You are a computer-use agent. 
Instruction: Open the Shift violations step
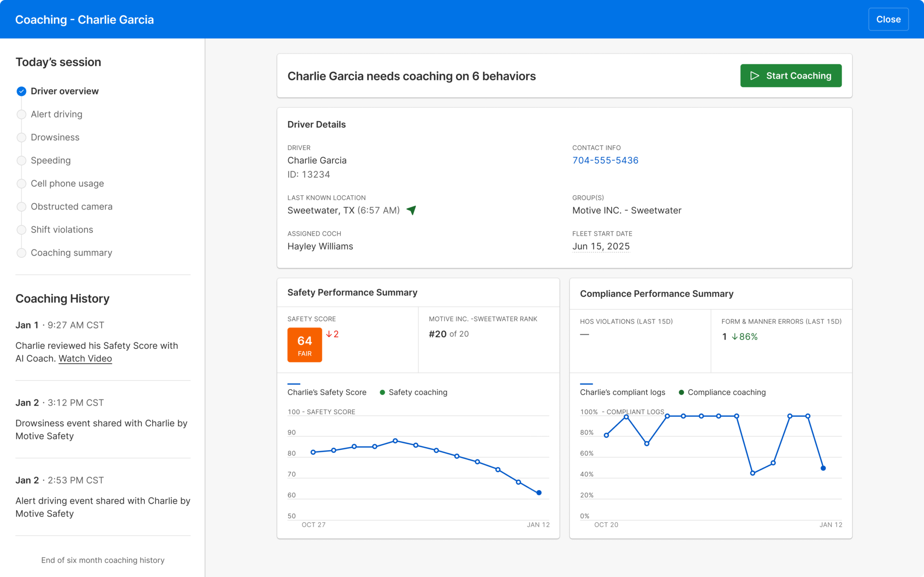[62, 230]
